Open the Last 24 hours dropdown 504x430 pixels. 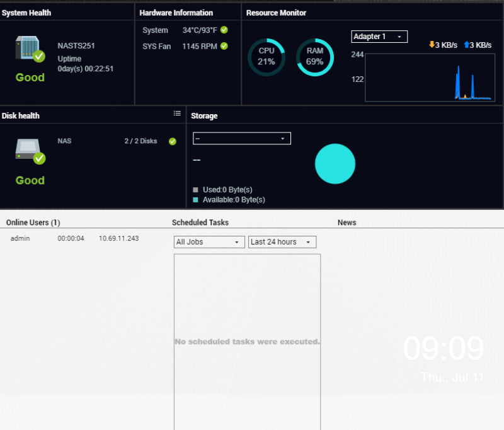tap(282, 242)
